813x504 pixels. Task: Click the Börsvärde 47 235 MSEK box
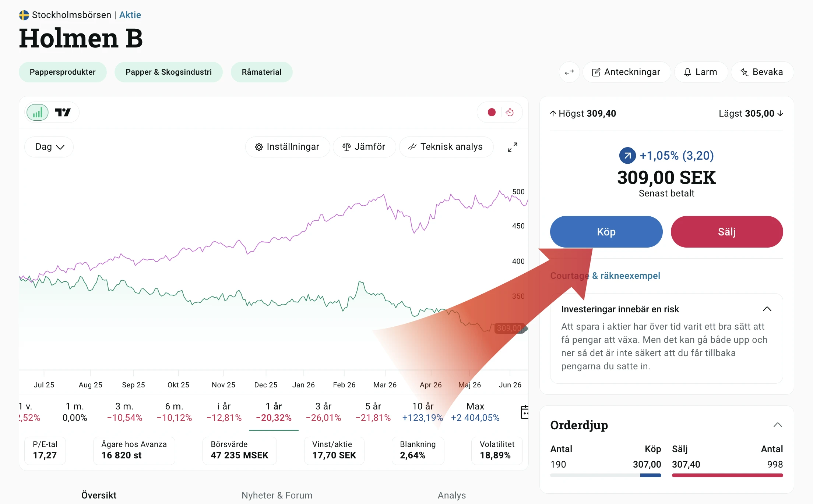240,450
